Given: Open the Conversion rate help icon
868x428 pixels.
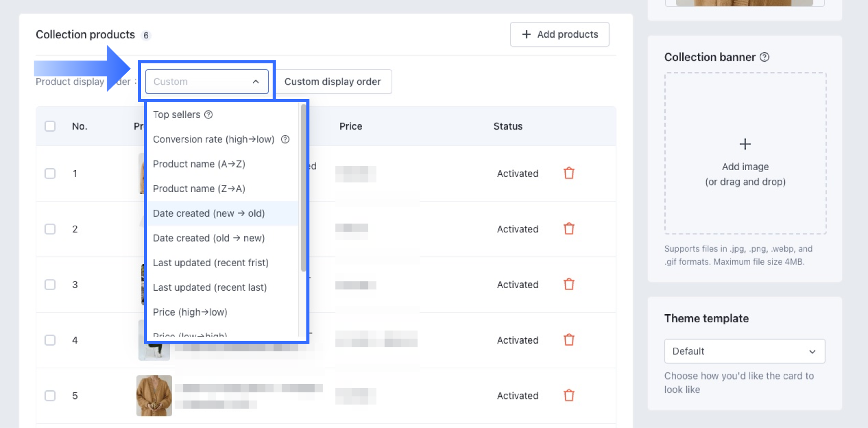Looking at the screenshot, I should pyautogui.click(x=285, y=139).
